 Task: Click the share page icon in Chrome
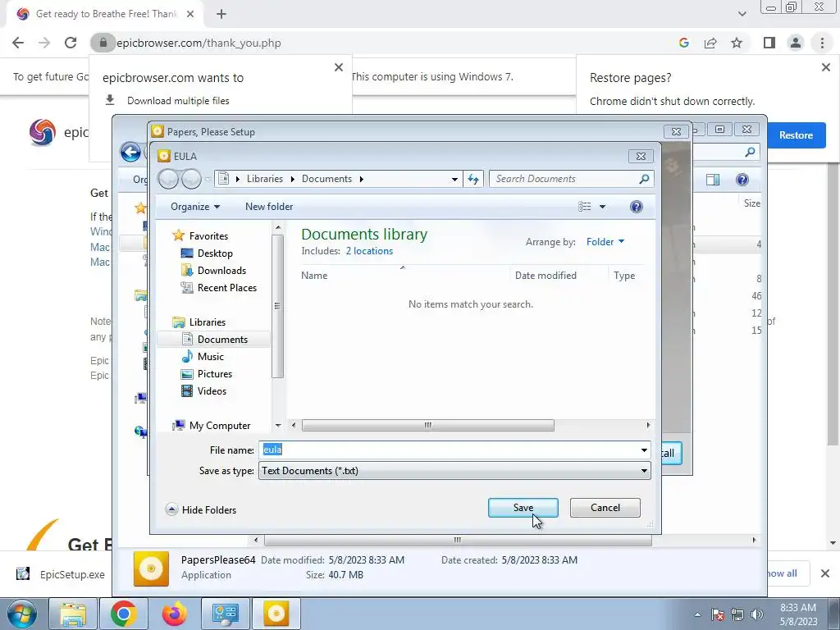[x=710, y=43]
